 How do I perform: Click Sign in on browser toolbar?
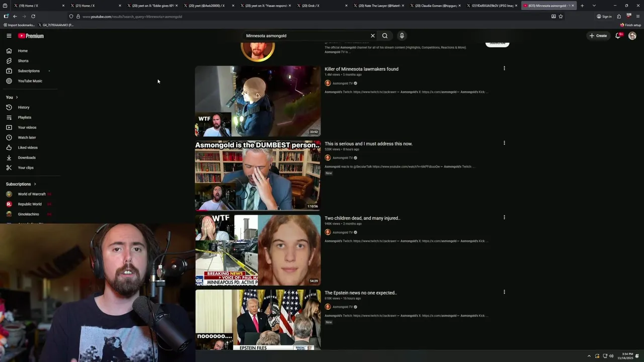tap(604, 16)
